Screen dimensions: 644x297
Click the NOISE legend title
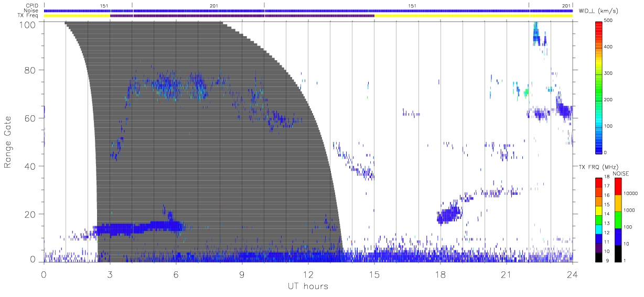tap(620, 174)
